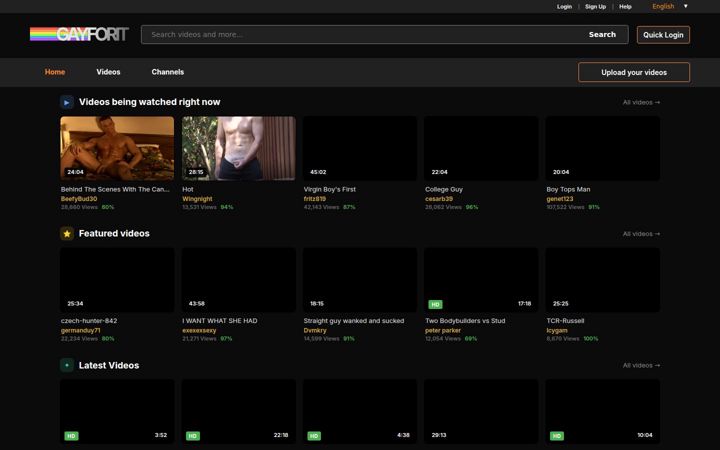Click the green icon beside Latest Videos
The height and width of the screenshot is (450, 720).
pos(67,365)
